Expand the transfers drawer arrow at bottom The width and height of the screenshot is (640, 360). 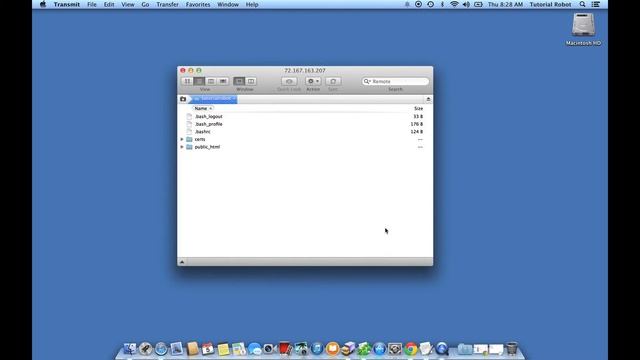pyautogui.click(x=182, y=262)
